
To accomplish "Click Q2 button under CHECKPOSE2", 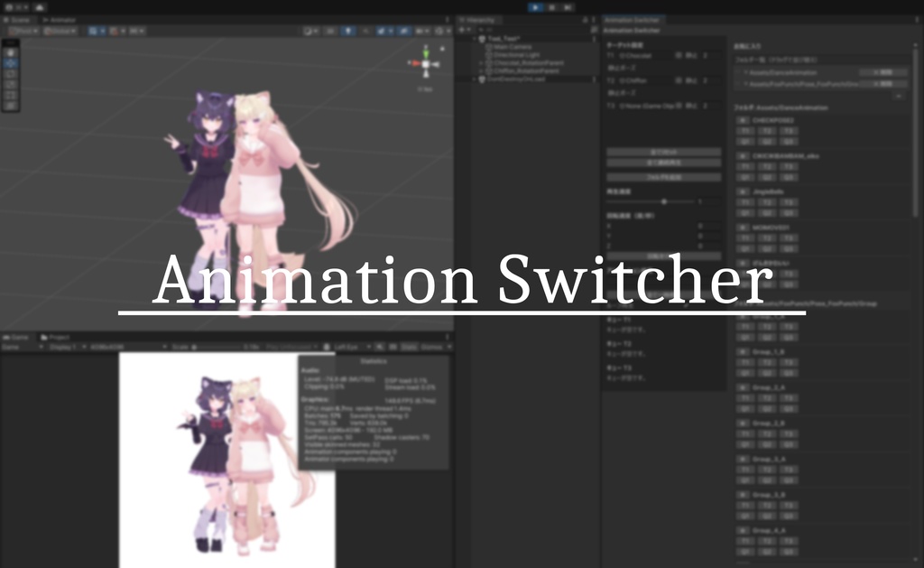I will tap(767, 142).
